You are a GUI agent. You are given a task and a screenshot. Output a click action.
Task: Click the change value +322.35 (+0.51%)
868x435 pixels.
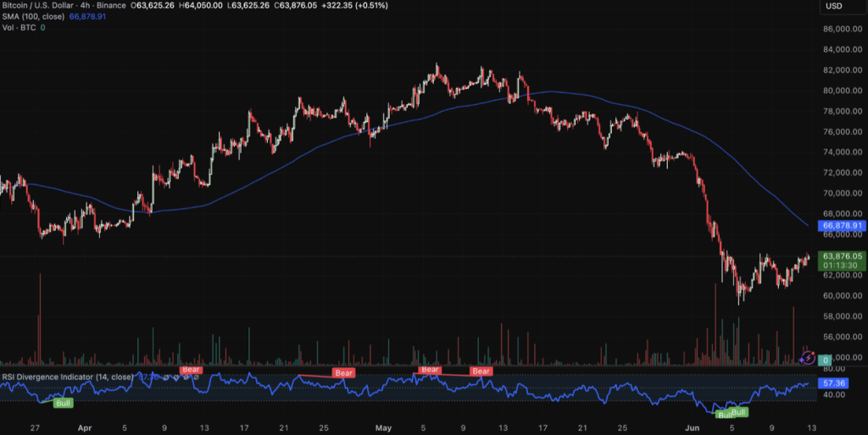[355, 6]
